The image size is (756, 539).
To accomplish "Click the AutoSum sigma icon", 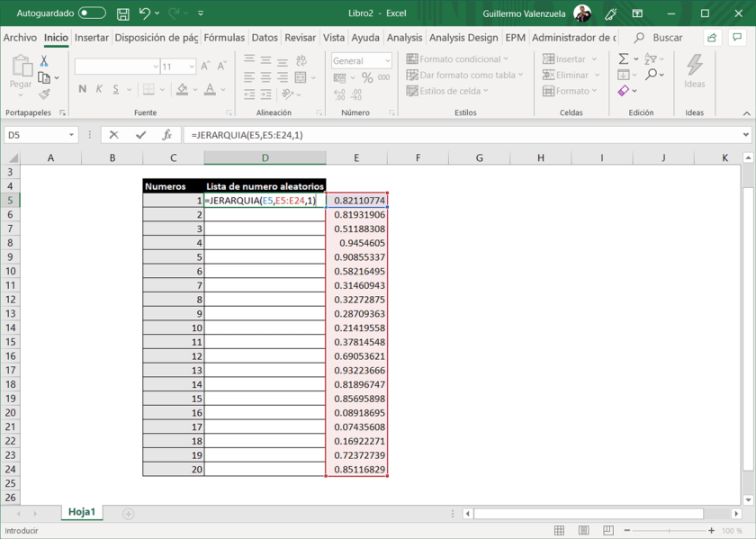I will pos(624,59).
